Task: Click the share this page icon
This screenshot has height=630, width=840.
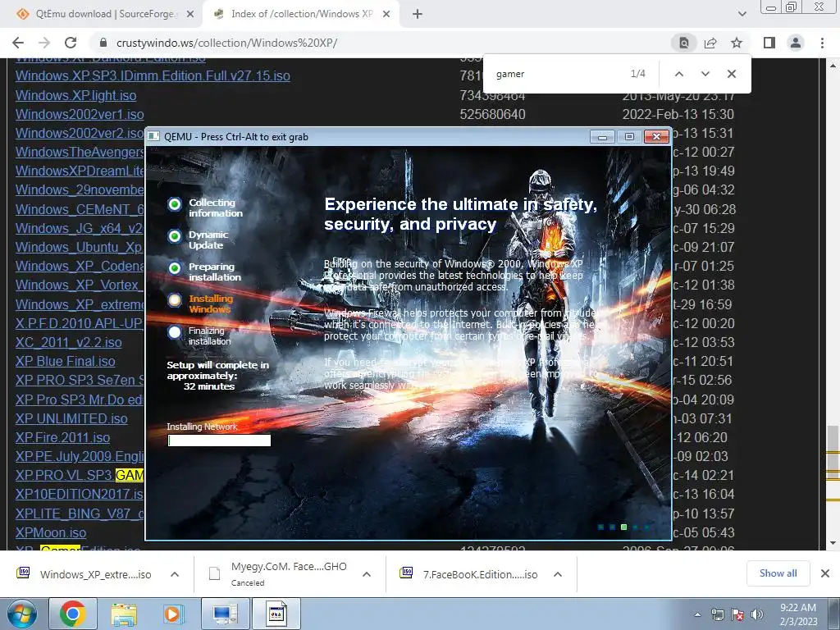Action: (710, 43)
